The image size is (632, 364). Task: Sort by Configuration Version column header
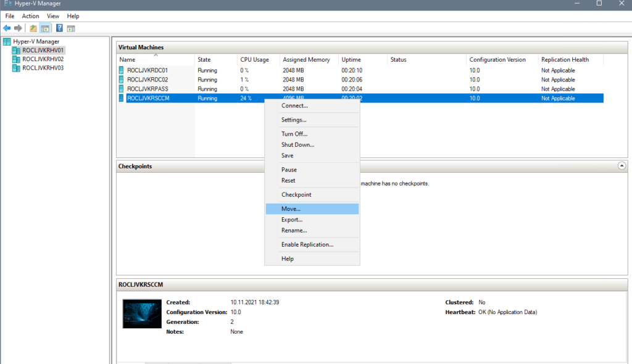pos(502,60)
